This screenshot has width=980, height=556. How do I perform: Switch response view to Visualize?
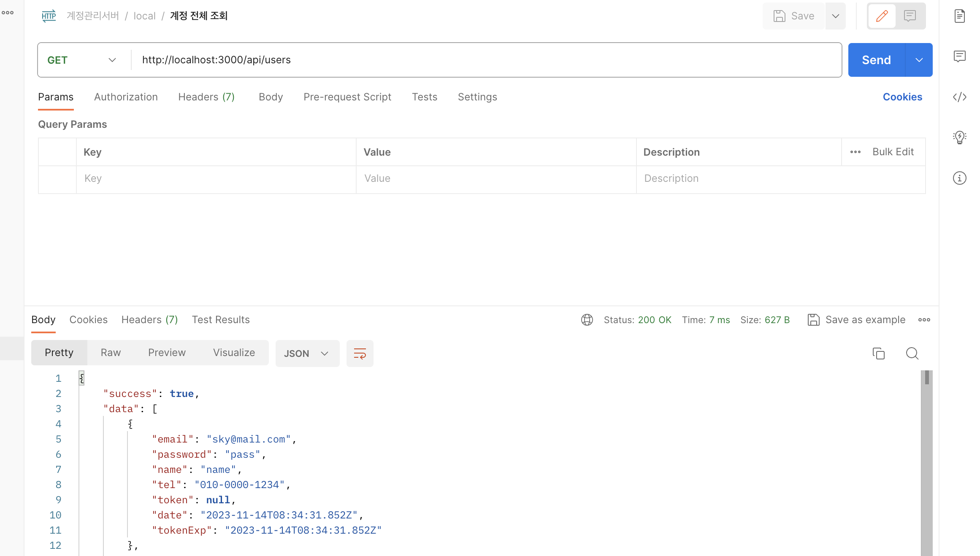(234, 353)
